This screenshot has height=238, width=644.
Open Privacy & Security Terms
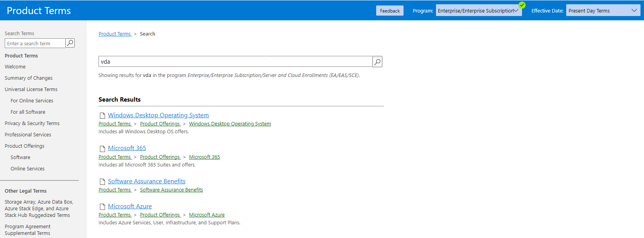[x=32, y=123]
